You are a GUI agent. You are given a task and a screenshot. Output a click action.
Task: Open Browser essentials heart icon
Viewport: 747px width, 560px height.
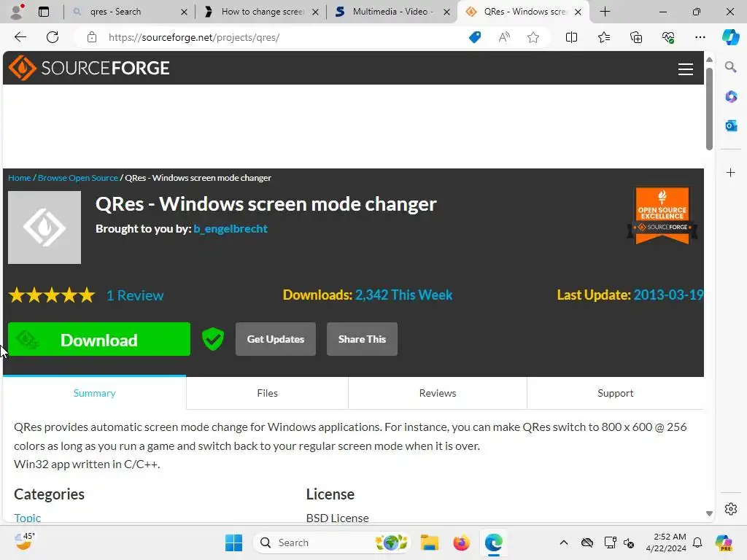click(x=668, y=37)
